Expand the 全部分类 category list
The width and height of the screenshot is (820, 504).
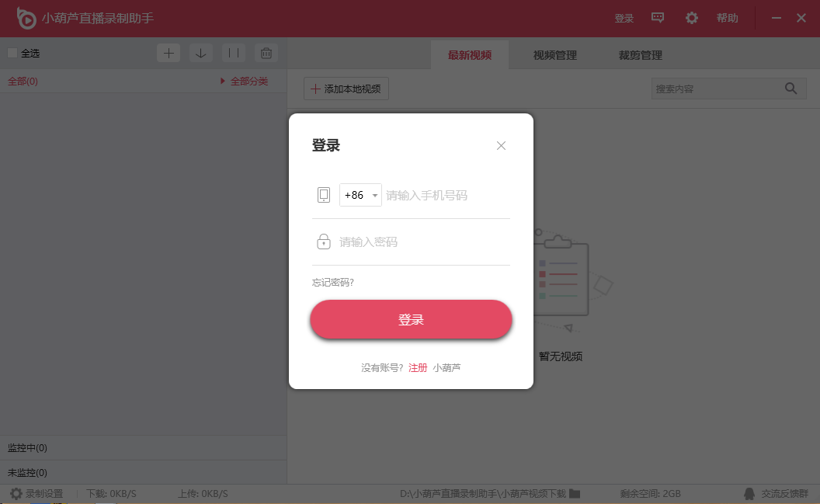pos(245,81)
